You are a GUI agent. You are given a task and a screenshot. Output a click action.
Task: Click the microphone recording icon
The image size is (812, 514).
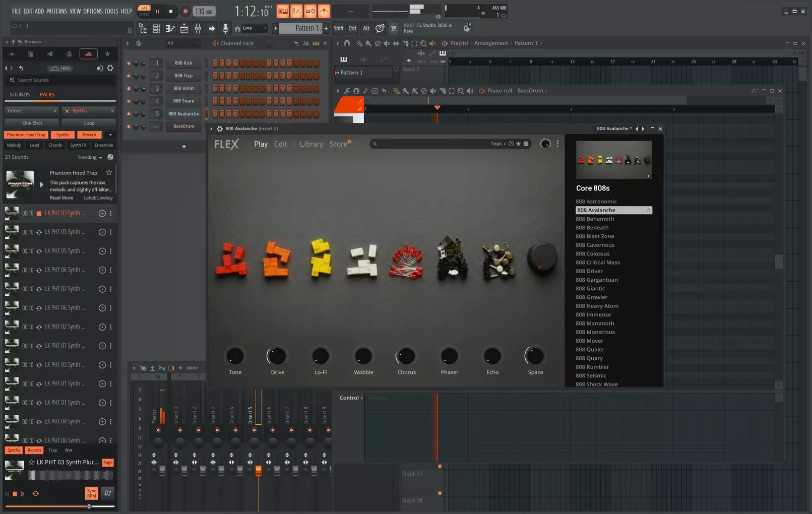click(225, 29)
